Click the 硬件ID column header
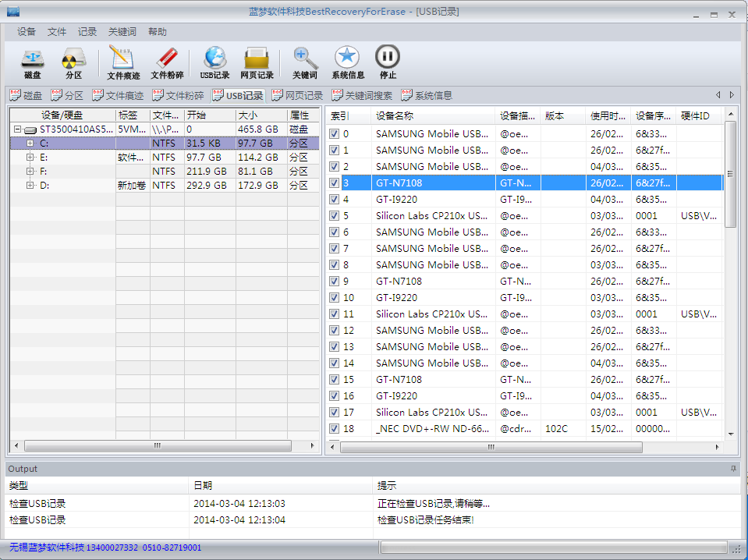This screenshot has width=748, height=560. [700, 116]
